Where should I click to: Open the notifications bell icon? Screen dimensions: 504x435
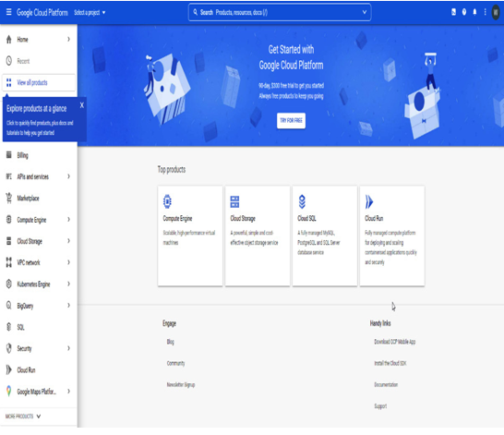[474, 12]
